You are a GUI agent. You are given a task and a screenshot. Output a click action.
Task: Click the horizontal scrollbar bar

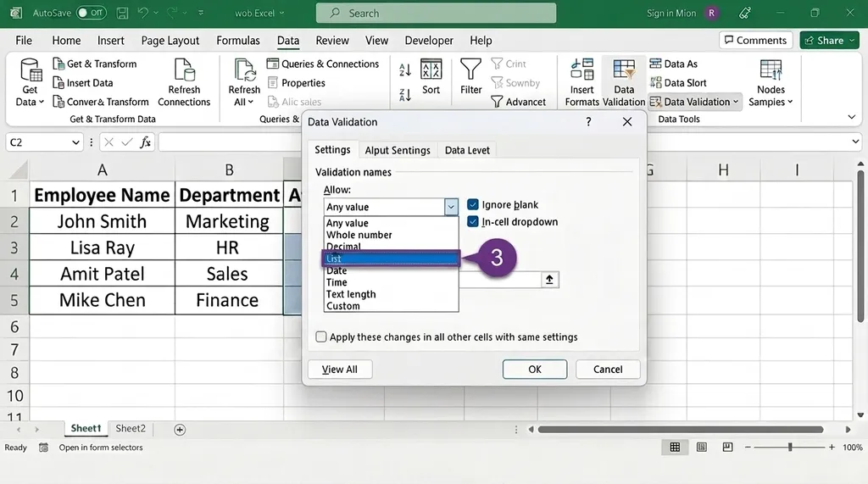(681, 430)
